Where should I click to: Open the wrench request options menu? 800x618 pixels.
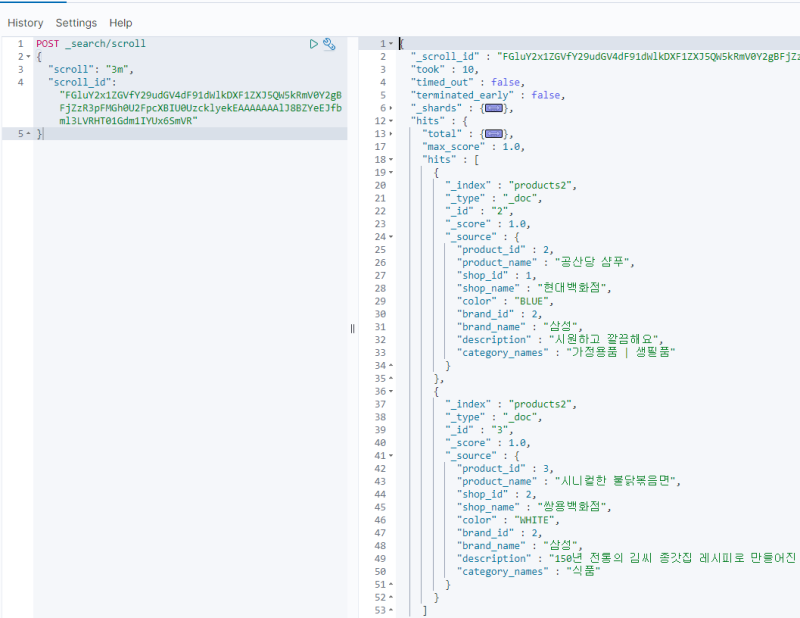point(329,44)
